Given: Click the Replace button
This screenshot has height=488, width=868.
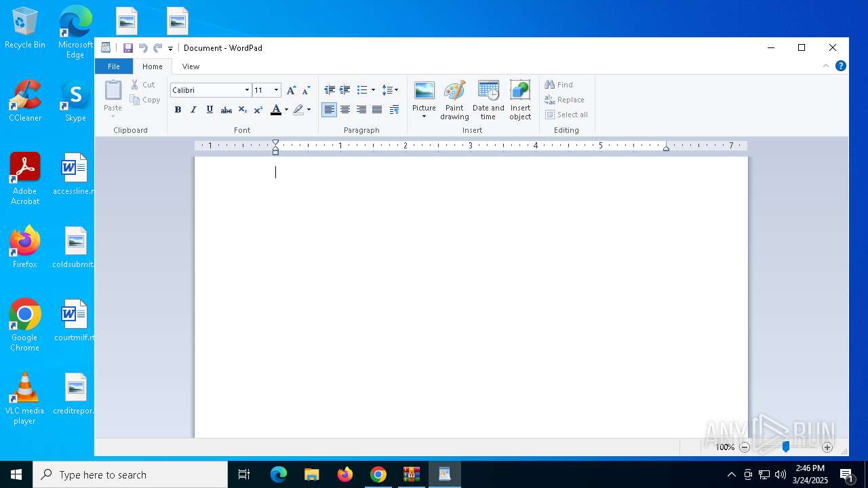Looking at the screenshot, I should pos(565,100).
